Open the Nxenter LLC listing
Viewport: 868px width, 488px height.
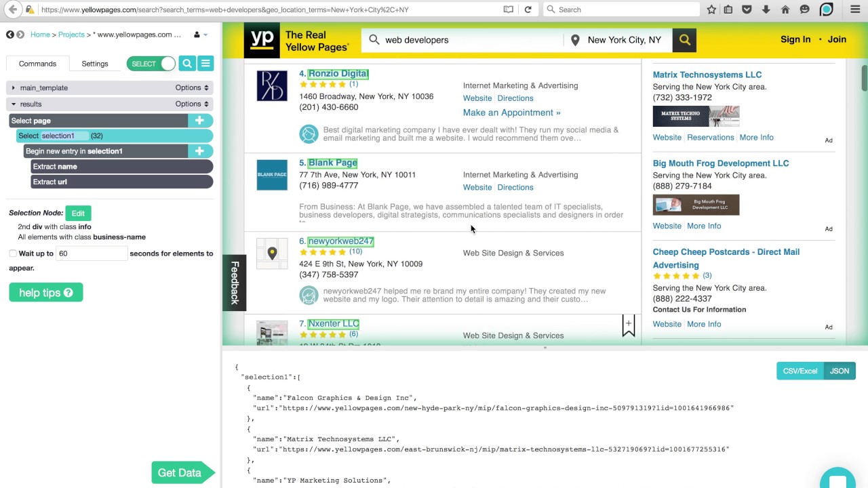333,324
